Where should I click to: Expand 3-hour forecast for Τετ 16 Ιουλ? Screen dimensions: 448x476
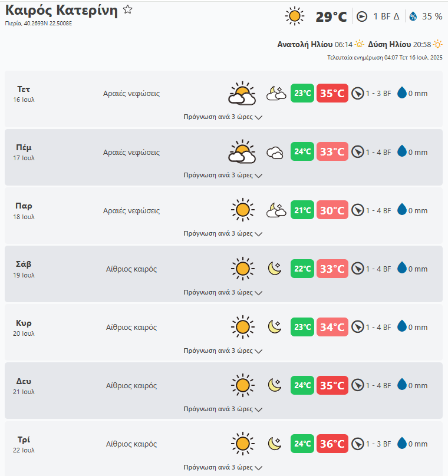(223, 117)
